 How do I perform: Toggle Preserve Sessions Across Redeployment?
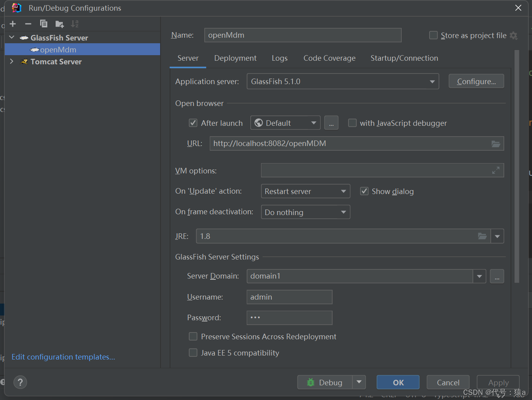coord(193,337)
